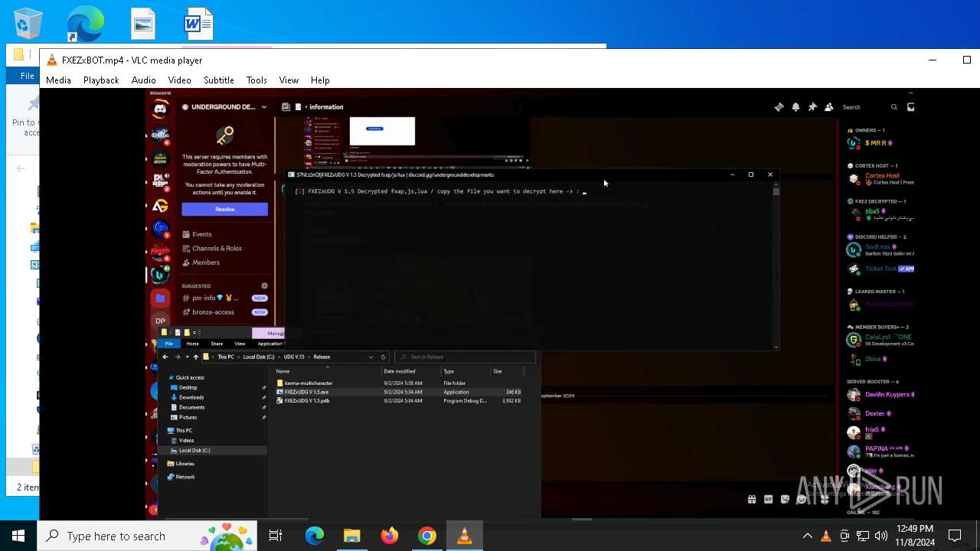Viewport: 980px width, 551px height.
Task: Select VLC in the taskbar
Action: click(x=464, y=536)
